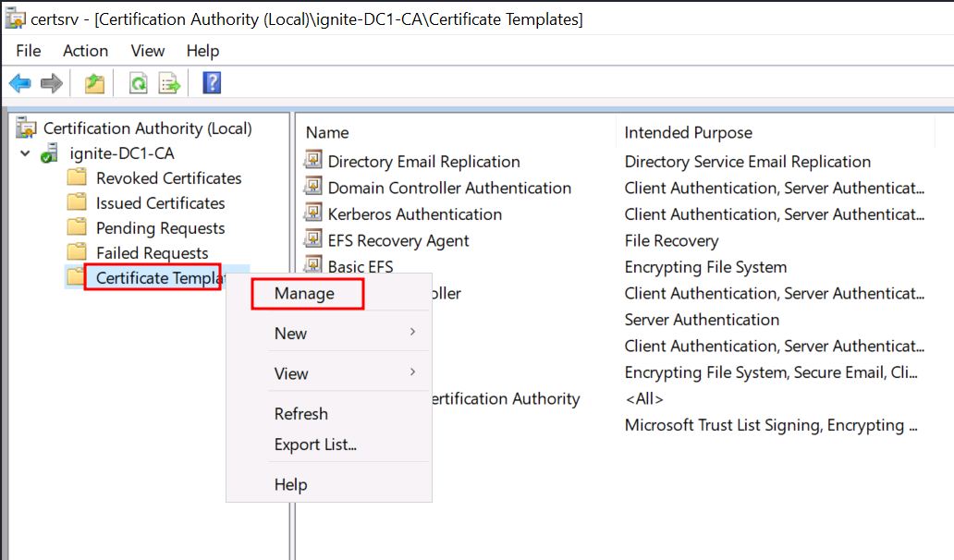This screenshot has height=560, width=954.
Task: Click the ignite-DC1-CA server icon
Action: [x=50, y=153]
